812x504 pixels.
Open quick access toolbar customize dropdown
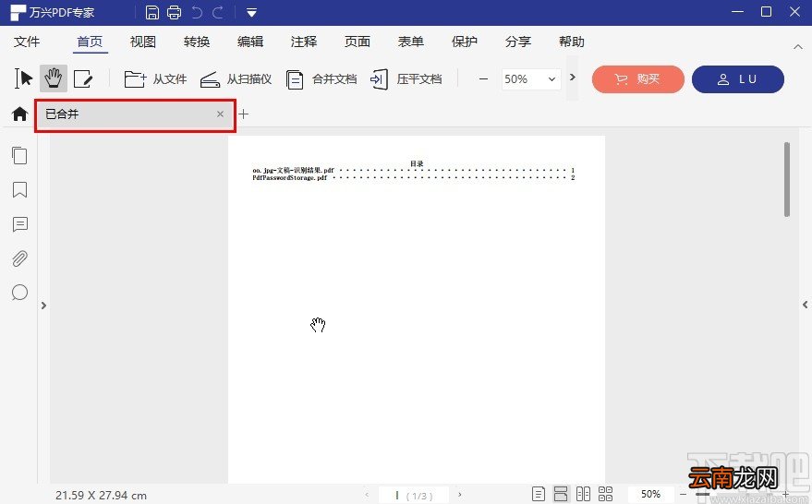point(251,13)
